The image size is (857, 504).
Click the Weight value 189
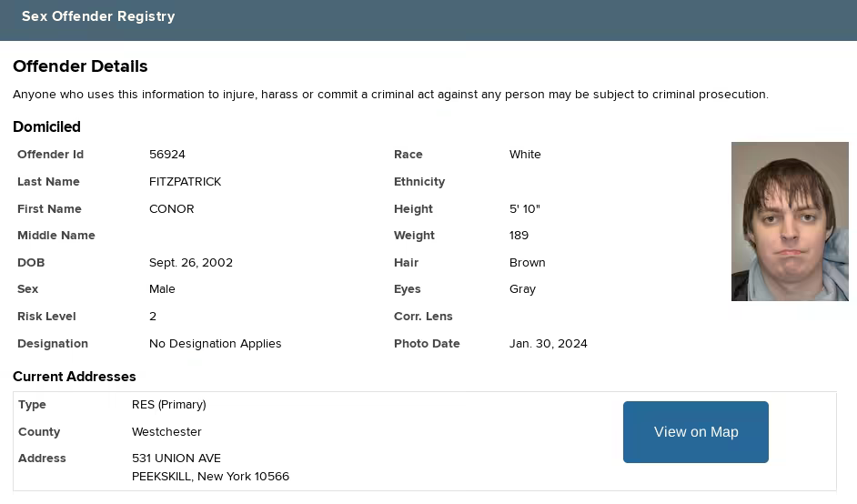[519, 236]
